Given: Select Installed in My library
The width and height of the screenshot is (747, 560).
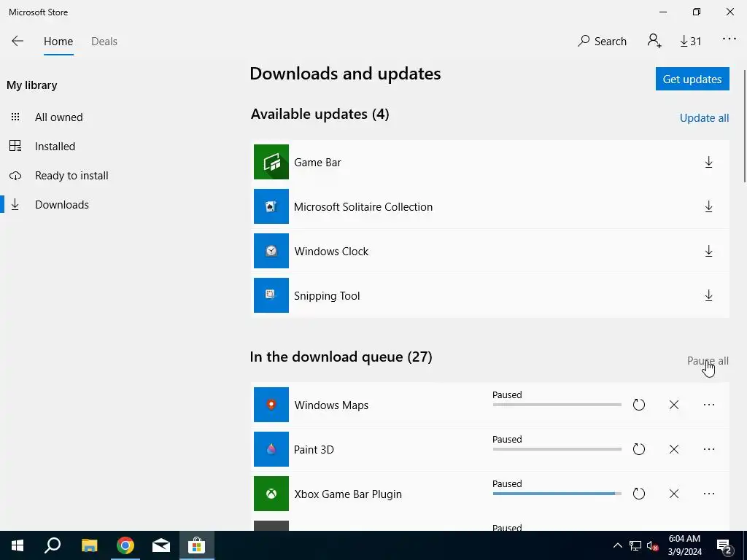Looking at the screenshot, I should coord(55,146).
